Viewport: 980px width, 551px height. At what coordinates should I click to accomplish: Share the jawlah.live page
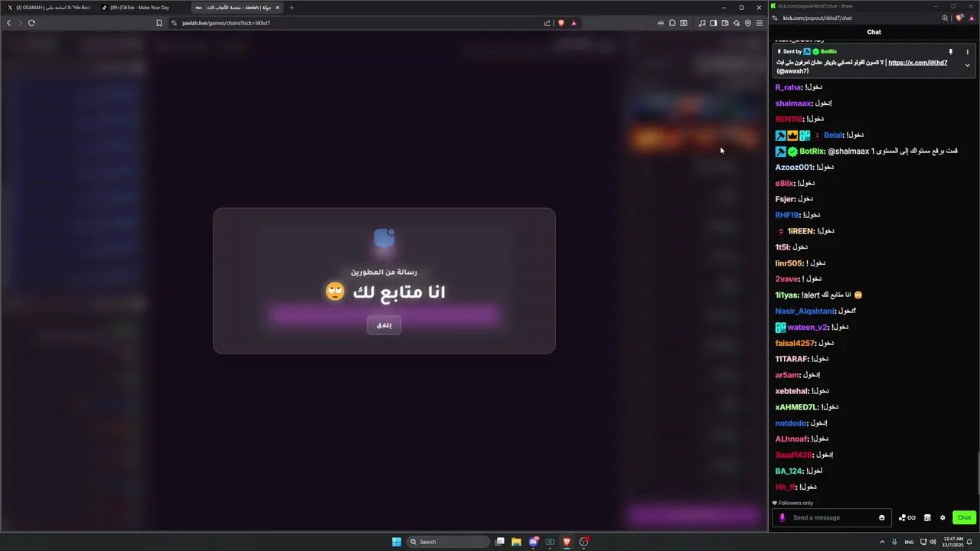(547, 23)
